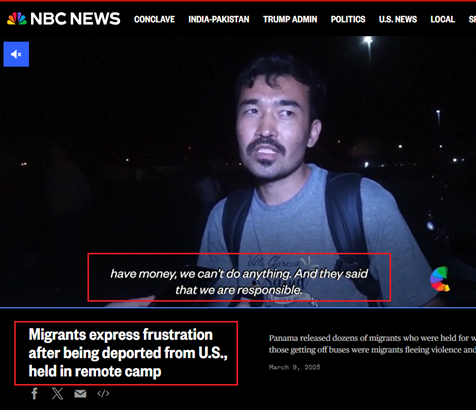Open the LOCAL nav item
476x410 pixels.
pyautogui.click(x=442, y=19)
